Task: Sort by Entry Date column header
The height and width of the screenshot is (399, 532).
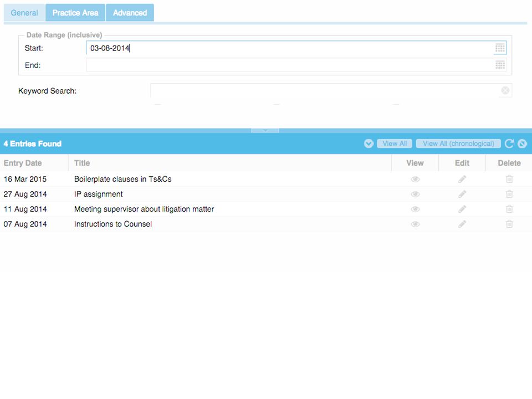Action: (x=34, y=163)
